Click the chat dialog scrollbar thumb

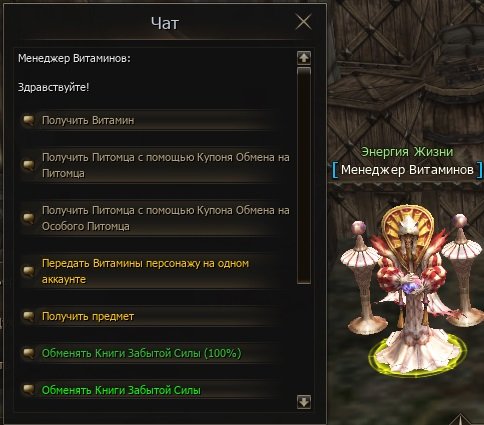tap(304, 176)
